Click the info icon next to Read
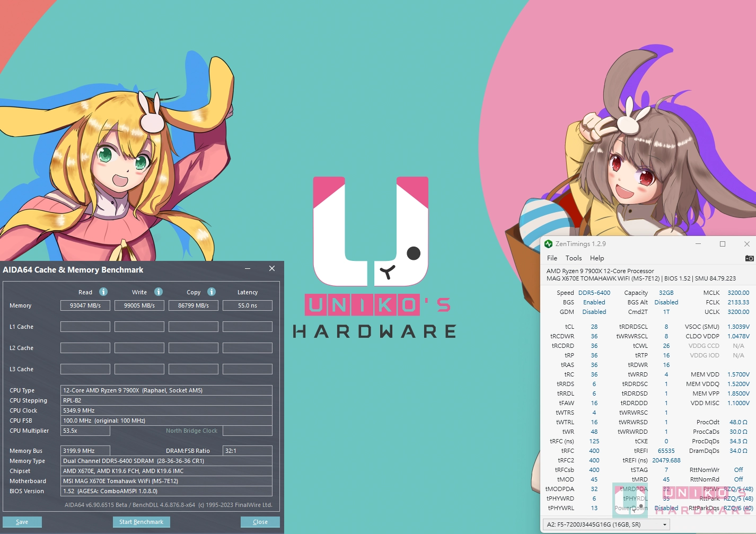Viewport: 756px width, 534px height. 103,292
